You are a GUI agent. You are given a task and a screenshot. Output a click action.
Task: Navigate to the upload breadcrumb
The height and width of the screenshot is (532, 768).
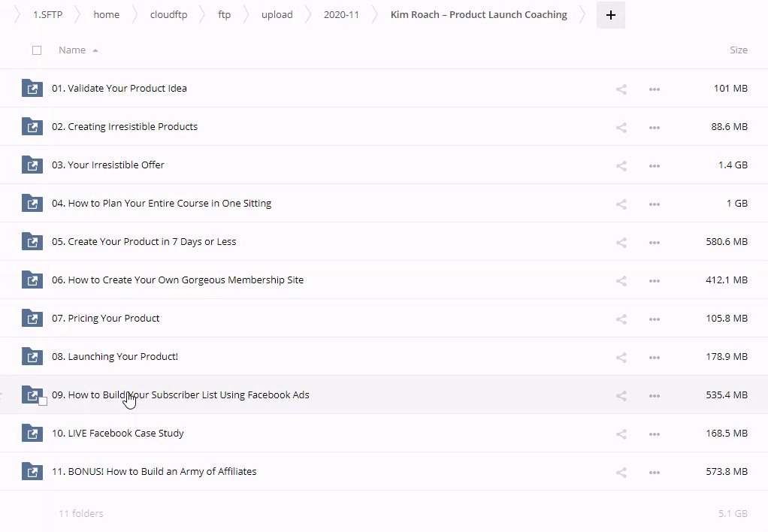[277, 15]
